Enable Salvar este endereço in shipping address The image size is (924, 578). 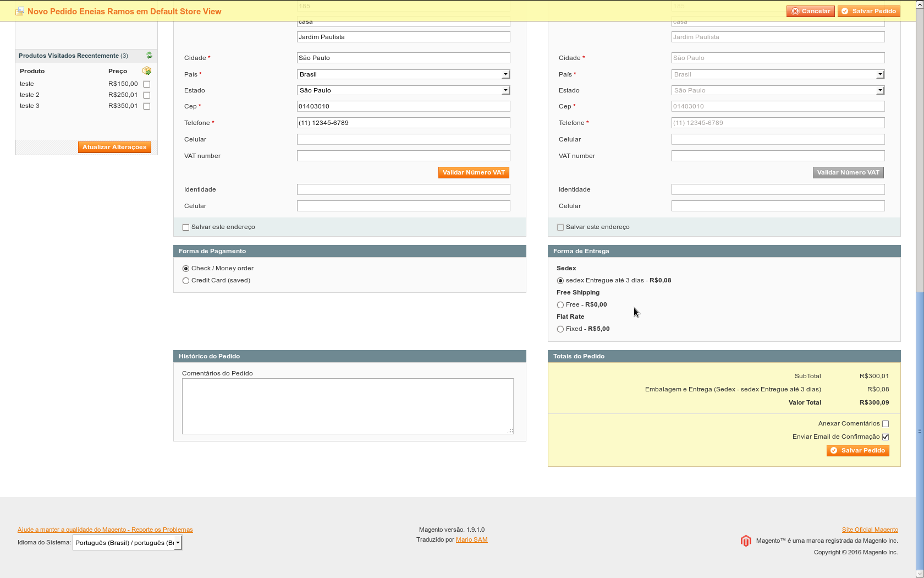(560, 227)
